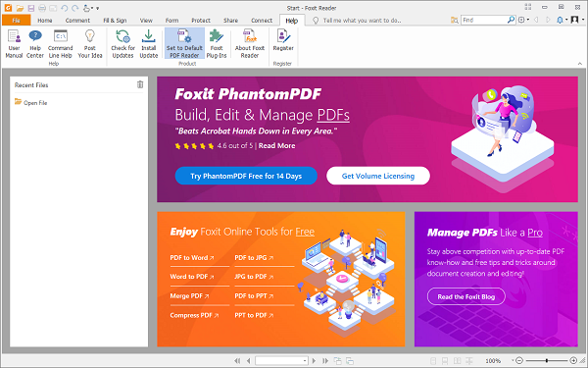588x368 pixels.
Task: Expand the page number dropdown
Action: click(x=305, y=361)
